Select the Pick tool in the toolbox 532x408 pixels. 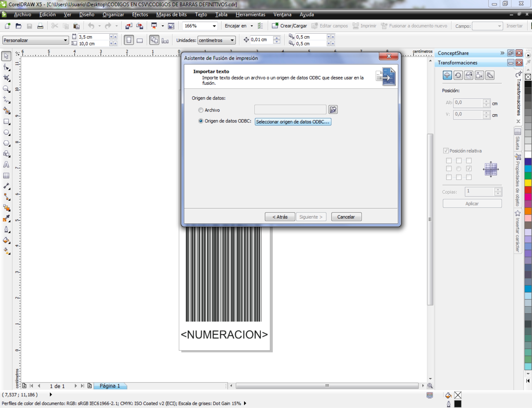(6, 56)
